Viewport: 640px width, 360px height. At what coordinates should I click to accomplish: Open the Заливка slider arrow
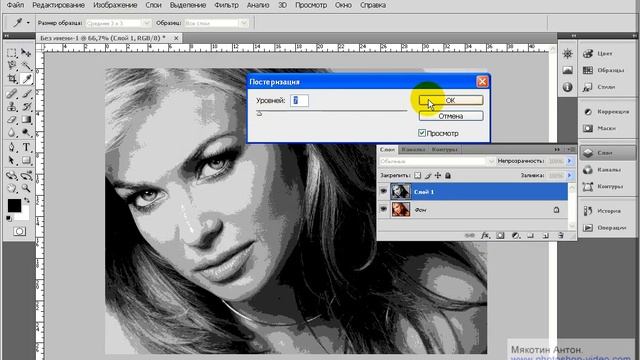pos(570,176)
